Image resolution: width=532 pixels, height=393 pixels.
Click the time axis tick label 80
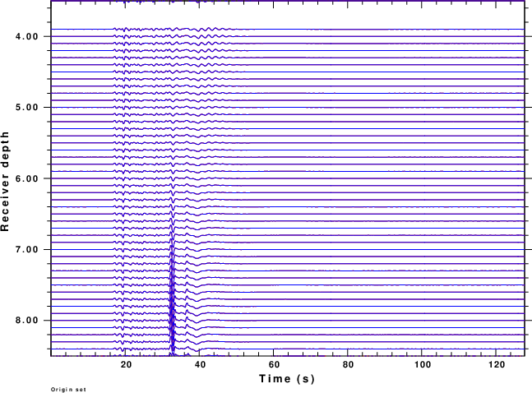click(x=348, y=365)
